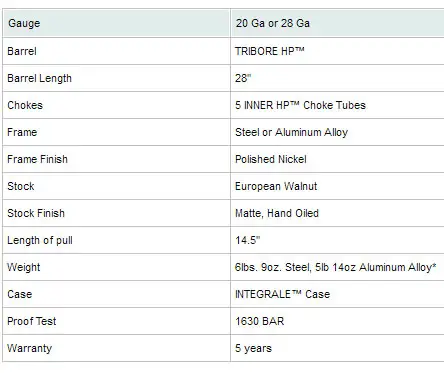Select 5 INNER HP Choke Tubes text
The image size is (444, 373).
300,105
